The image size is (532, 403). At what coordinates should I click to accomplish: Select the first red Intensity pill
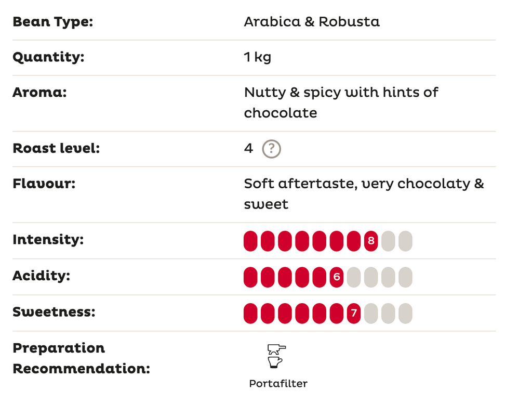[x=250, y=241]
